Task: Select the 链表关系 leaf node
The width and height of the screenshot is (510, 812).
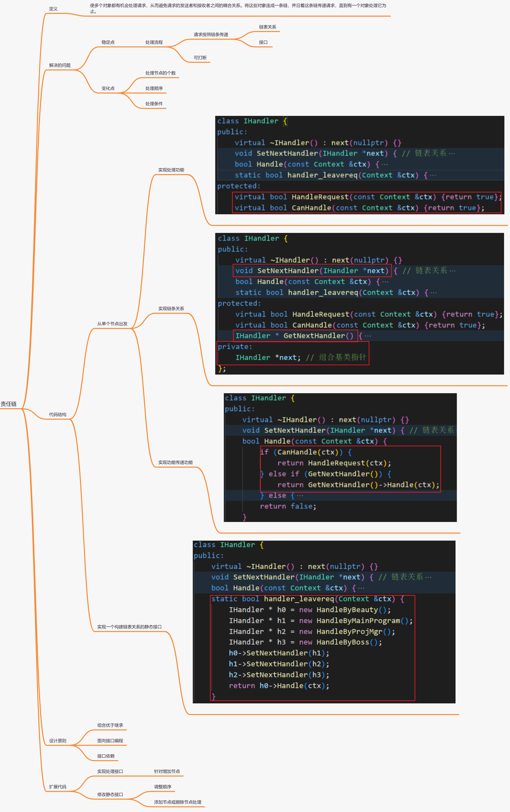Action: coord(267,27)
